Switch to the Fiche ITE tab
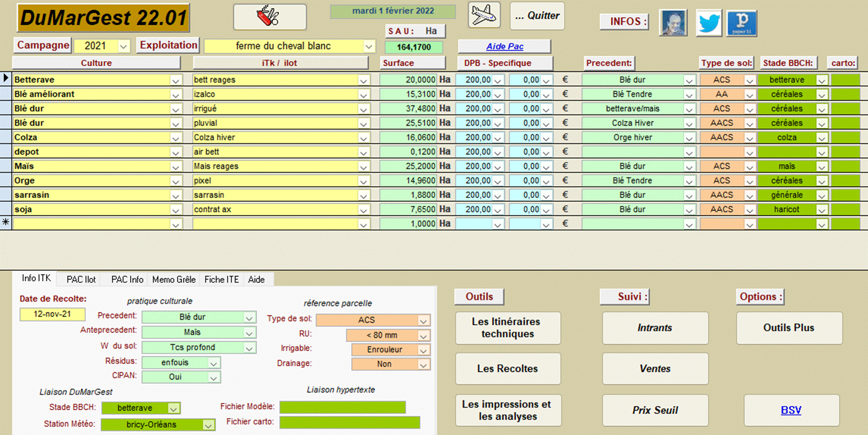868x435 pixels. point(222,280)
